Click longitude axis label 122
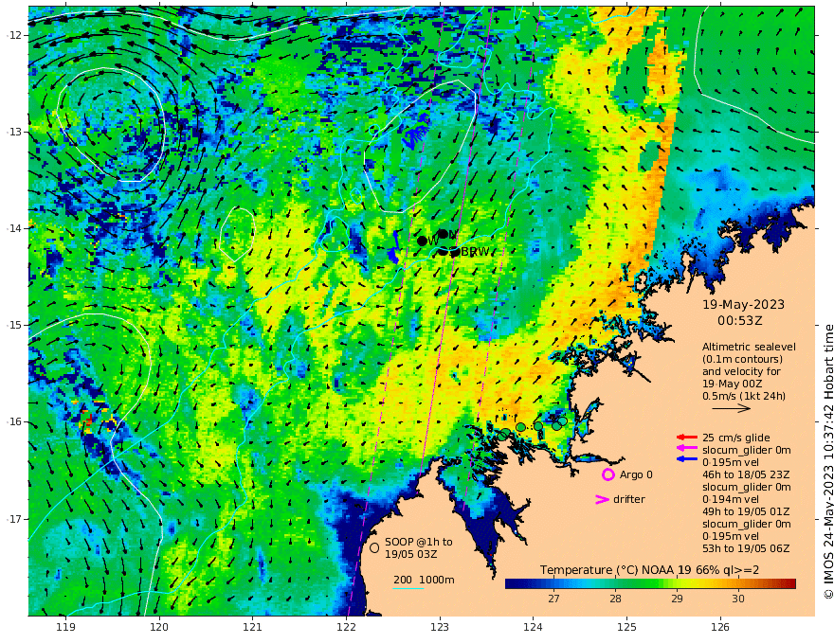834x644 pixels. pos(346,627)
